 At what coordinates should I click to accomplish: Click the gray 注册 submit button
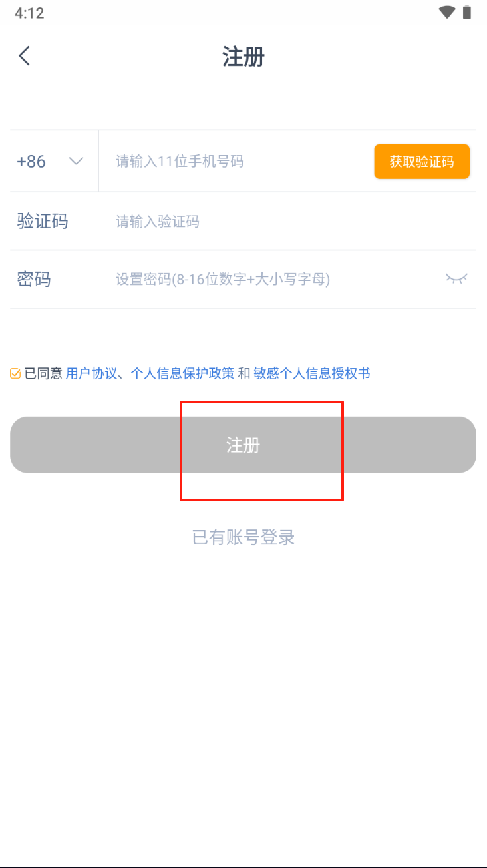coord(243,445)
